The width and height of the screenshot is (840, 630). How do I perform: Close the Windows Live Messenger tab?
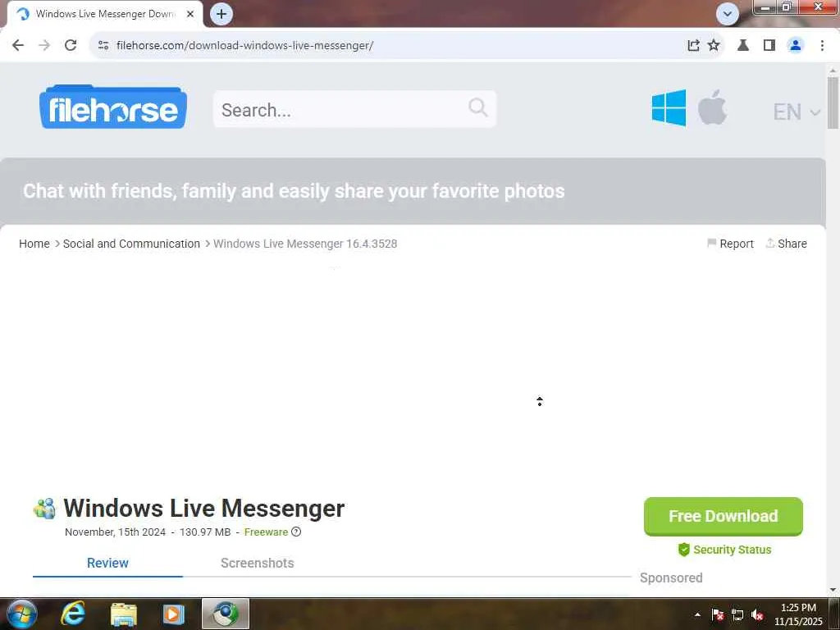pos(190,14)
